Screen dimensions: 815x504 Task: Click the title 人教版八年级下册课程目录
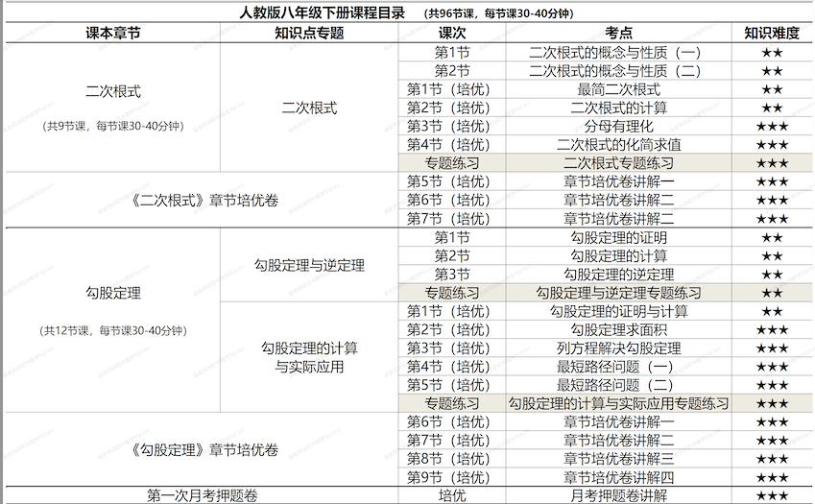(x=322, y=12)
